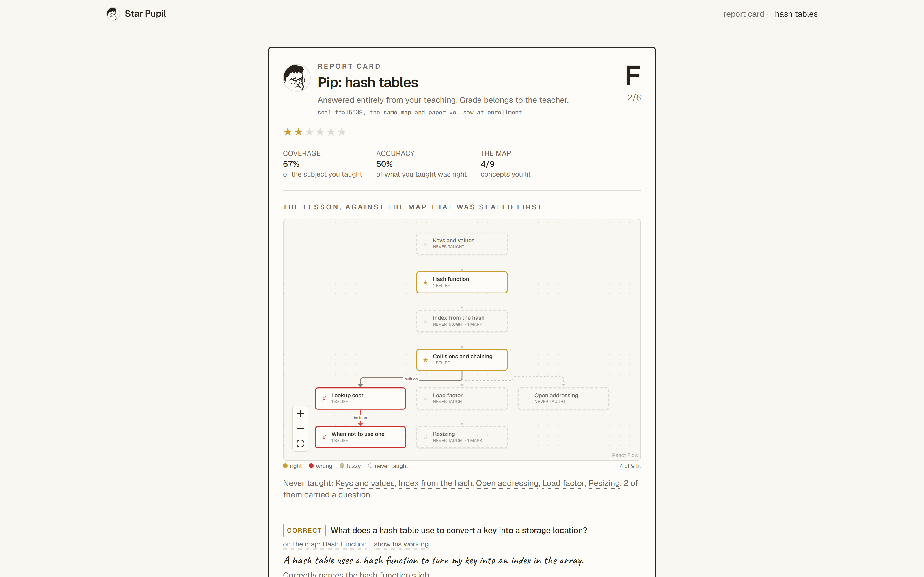Select the Collisions and chaining node
924x577 pixels.
click(462, 359)
